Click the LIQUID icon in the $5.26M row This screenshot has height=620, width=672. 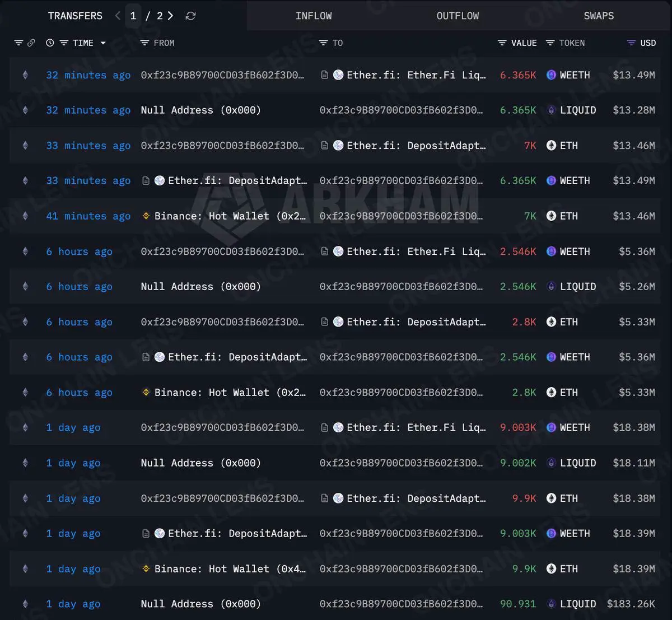[551, 286]
